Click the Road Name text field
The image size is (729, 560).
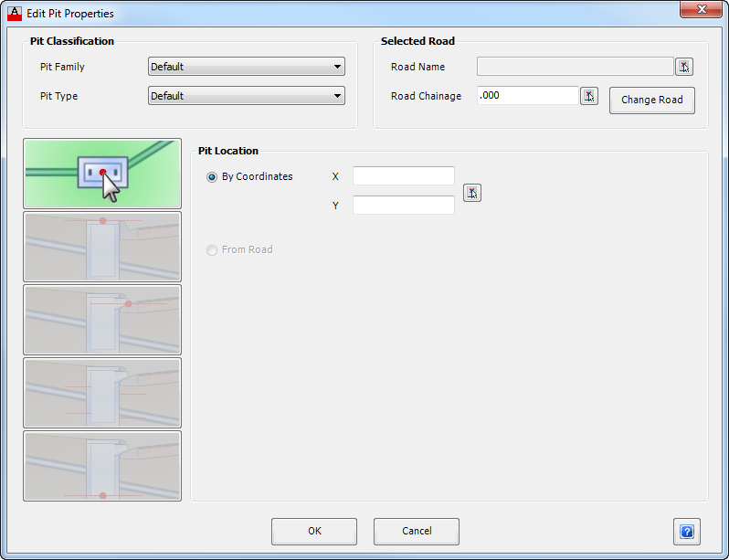tap(576, 67)
